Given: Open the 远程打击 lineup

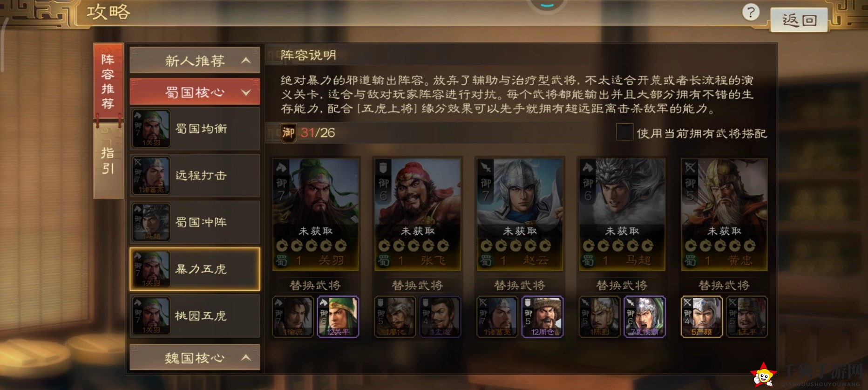Looking at the screenshot, I should pos(195,176).
